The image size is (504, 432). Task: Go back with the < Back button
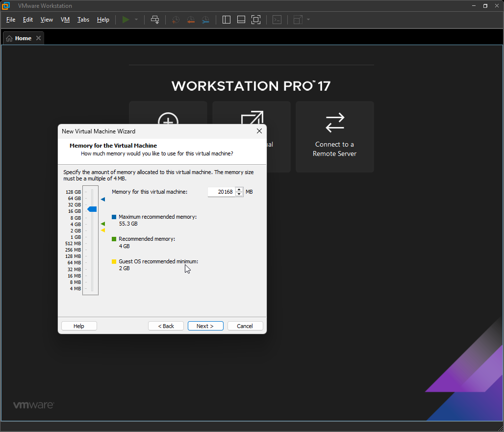(x=166, y=326)
